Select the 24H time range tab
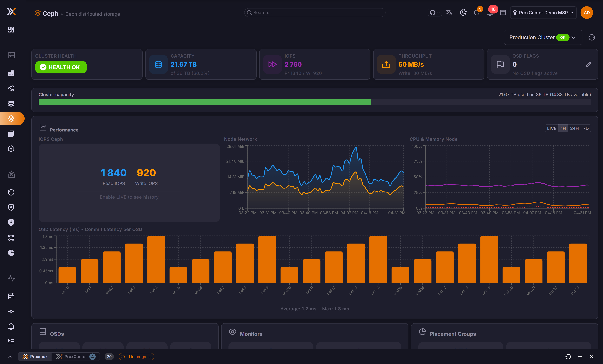The image size is (603, 364). click(x=574, y=128)
